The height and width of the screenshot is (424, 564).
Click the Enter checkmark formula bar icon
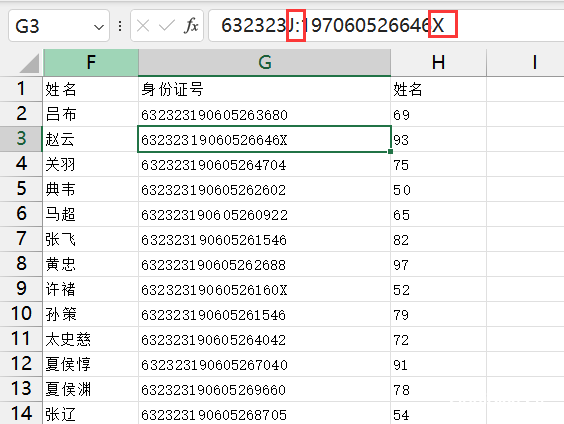[167, 26]
